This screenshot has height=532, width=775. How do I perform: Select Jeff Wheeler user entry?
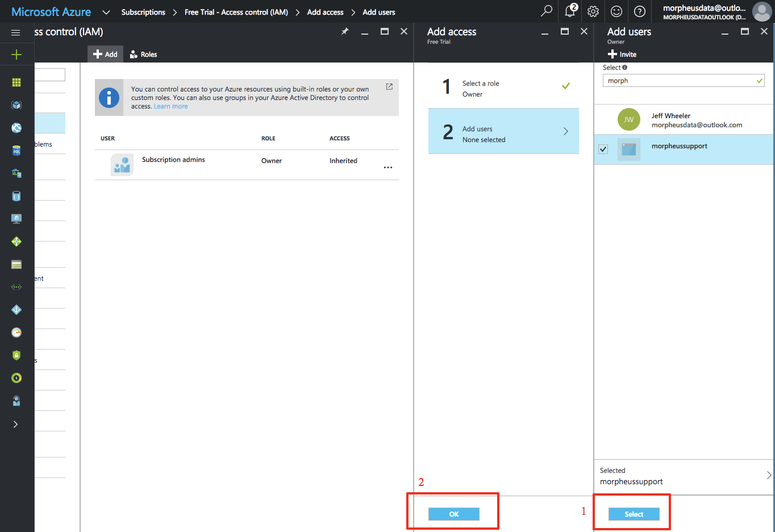pos(684,120)
